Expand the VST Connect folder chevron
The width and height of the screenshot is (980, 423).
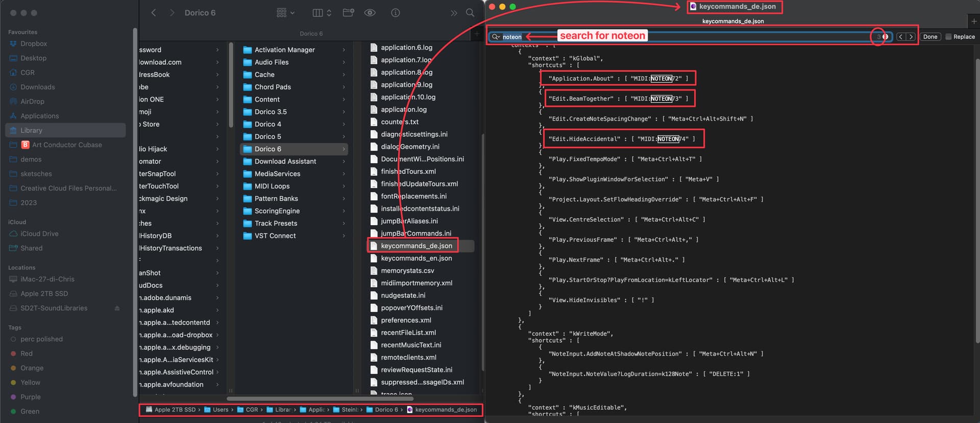pyautogui.click(x=344, y=236)
